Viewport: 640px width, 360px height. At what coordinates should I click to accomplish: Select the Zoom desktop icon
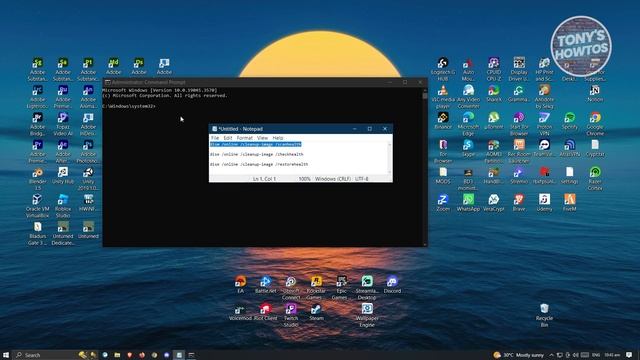coord(443,203)
